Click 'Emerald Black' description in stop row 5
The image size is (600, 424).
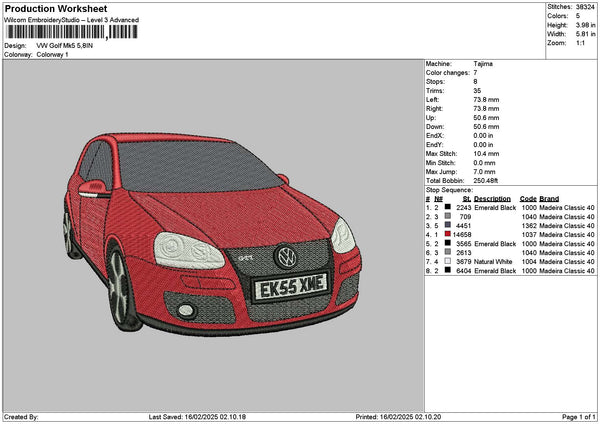pyautogui.click(x=495, y=244)
